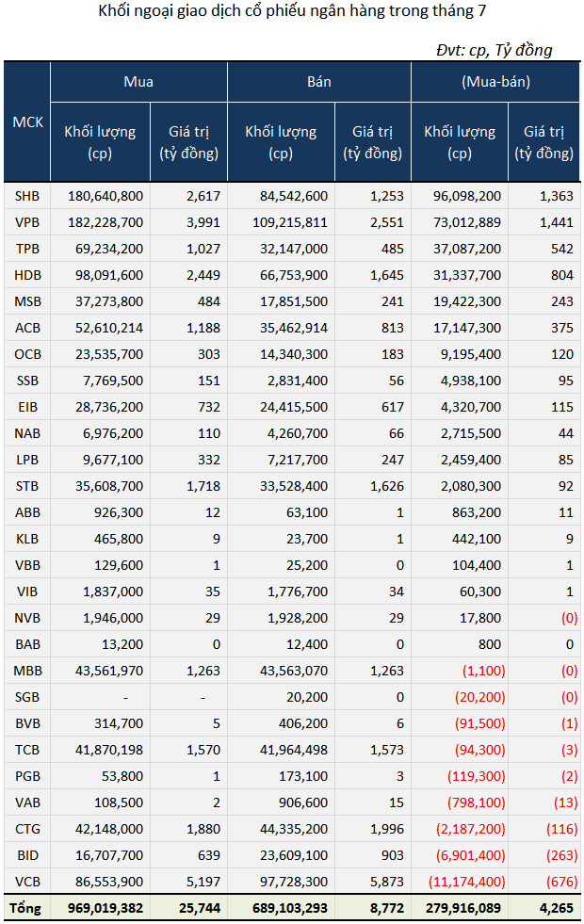Select the CTG ticker cell
The width and height of the screenshot is (584, 924).
pos(27,829)
